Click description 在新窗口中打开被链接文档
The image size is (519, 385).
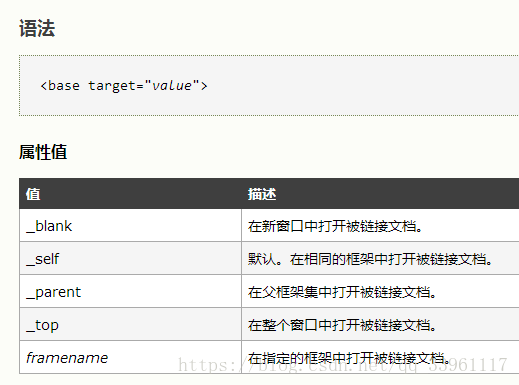pos(335,226)
